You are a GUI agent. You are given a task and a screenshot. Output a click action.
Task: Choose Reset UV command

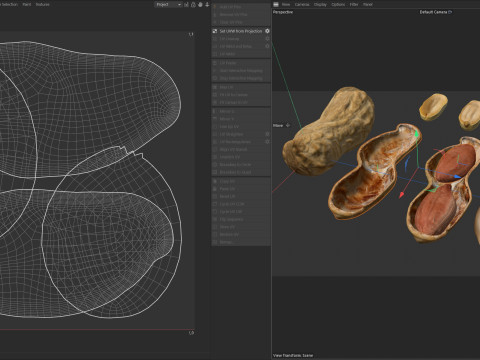point(241,196)
